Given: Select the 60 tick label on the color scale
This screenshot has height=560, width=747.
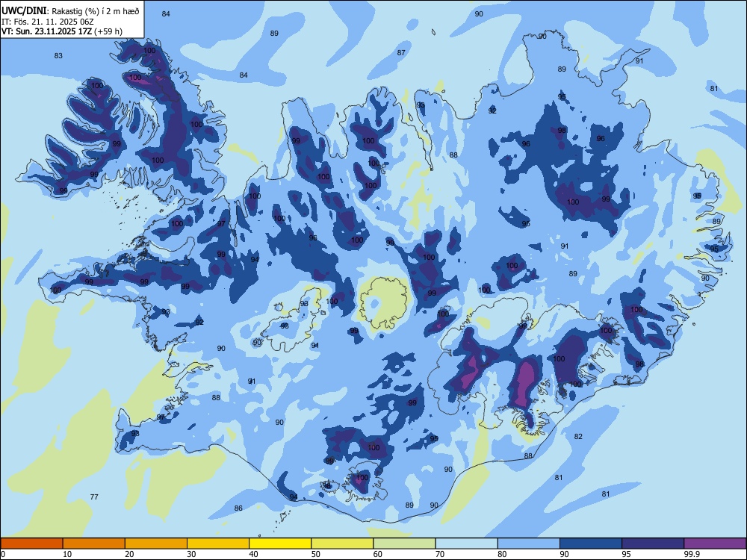Looking at the screenshot, I should [378, 554].
